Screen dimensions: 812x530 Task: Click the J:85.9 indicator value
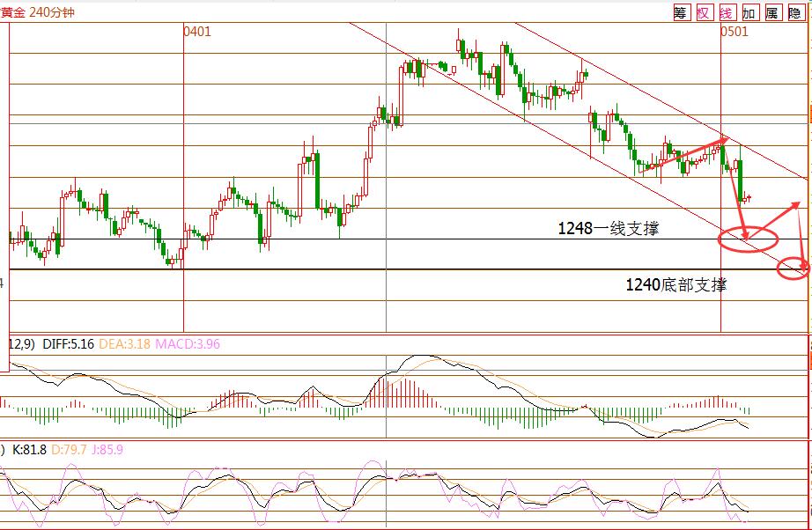pos(107,450)
